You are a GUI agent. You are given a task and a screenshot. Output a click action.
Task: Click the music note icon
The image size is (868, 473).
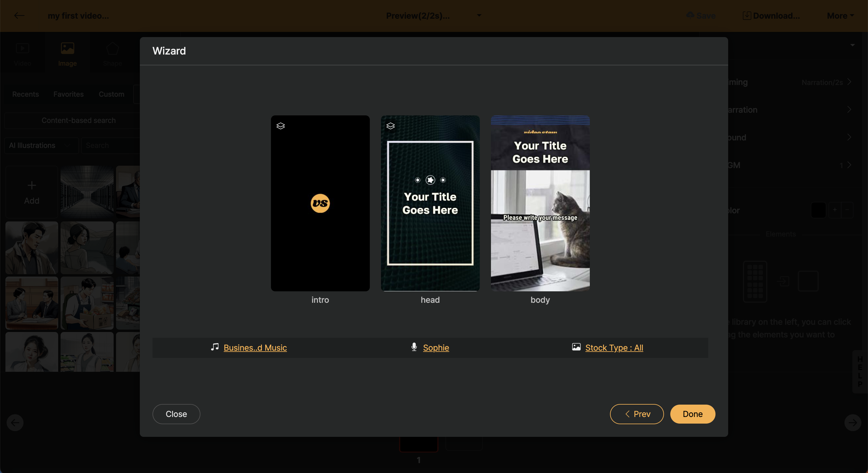[215, 347]
